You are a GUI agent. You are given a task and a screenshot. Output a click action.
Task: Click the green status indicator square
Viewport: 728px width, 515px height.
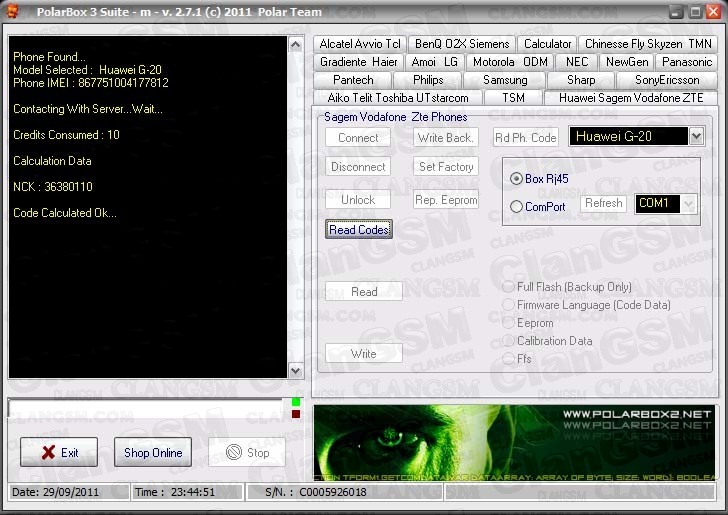point(296,402)
